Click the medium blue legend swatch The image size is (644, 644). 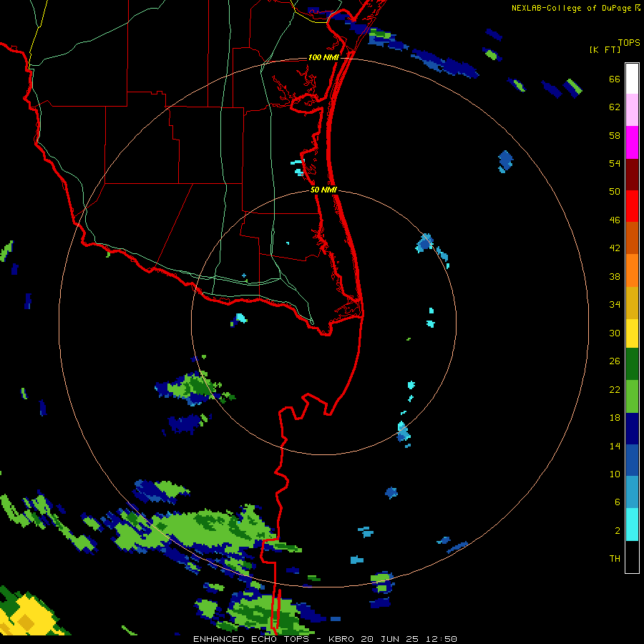632,460
